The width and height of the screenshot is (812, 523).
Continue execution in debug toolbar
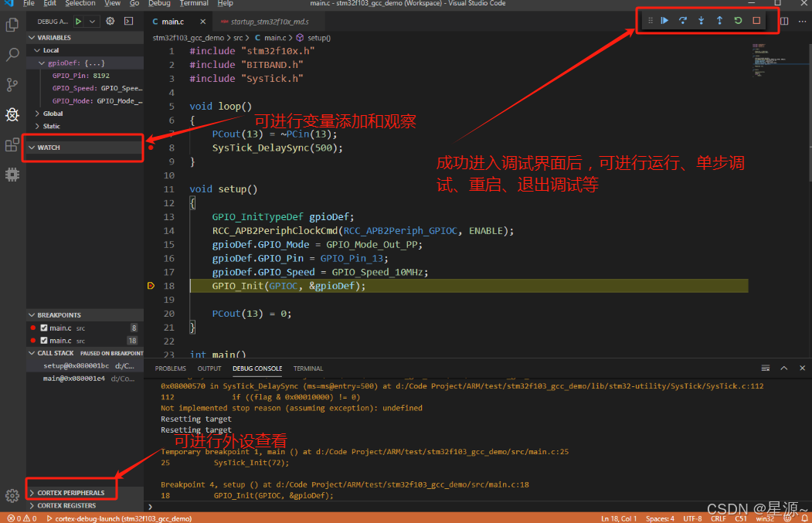(664, 21)
